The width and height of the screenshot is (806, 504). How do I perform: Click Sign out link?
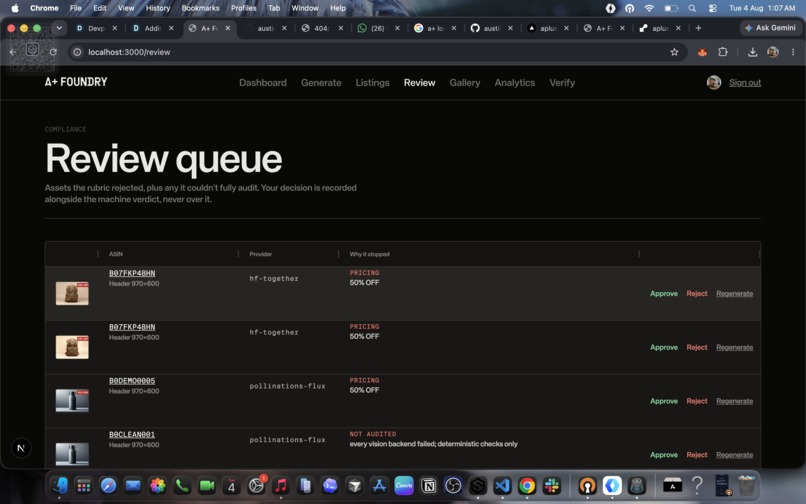click(745, 83)
